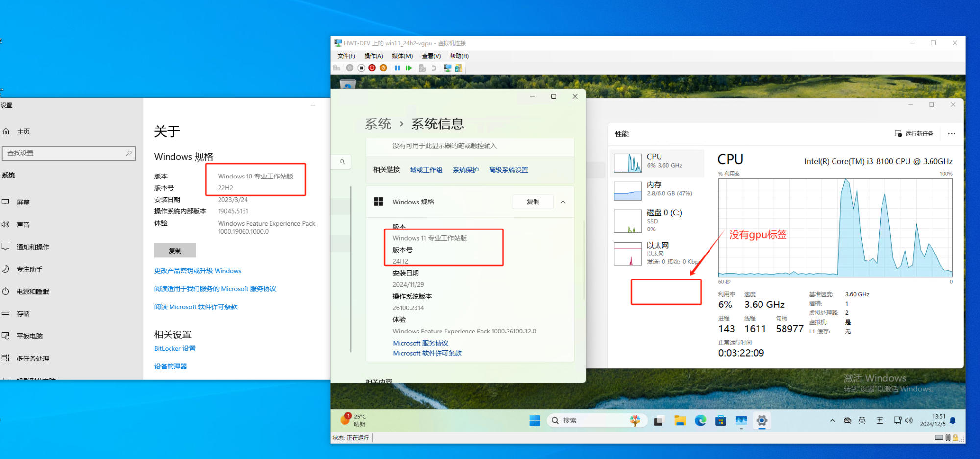
Task: Open Microsoft Store from the VM taskbar
Action: pos(721,420)
